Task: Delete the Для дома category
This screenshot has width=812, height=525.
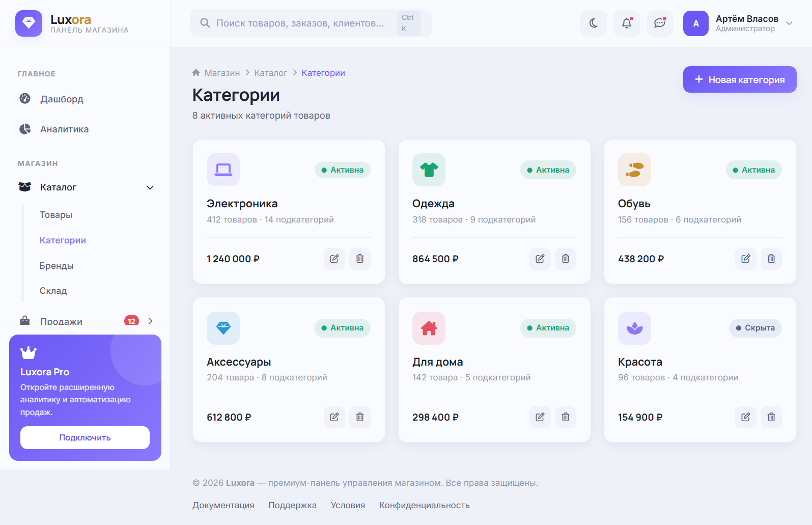Action: [x=566, y=417]
